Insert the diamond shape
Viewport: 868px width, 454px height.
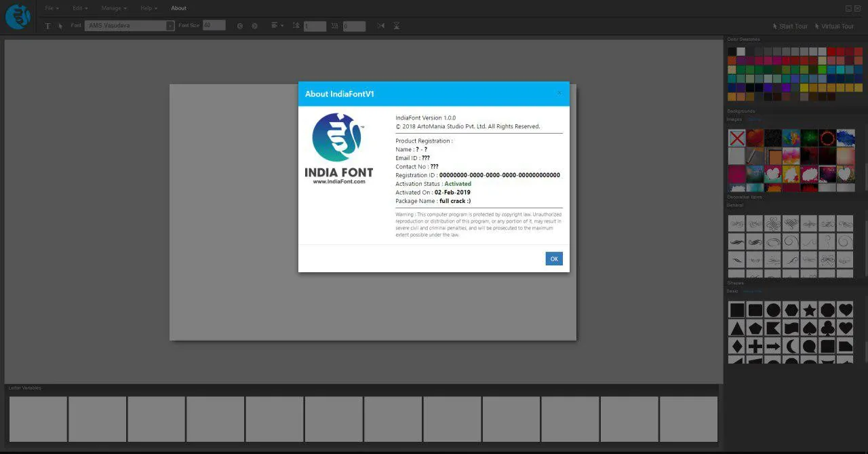tap(737, 346)
